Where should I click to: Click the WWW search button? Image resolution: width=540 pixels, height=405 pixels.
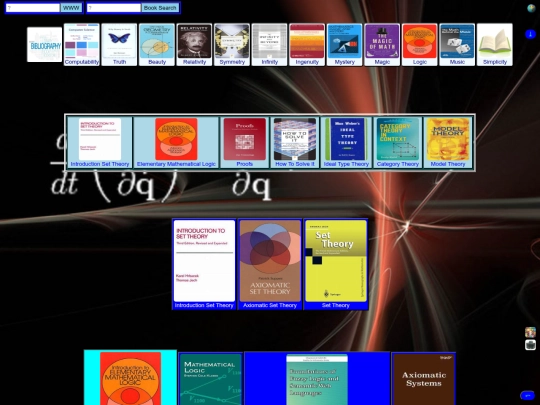tap(71, 8)
